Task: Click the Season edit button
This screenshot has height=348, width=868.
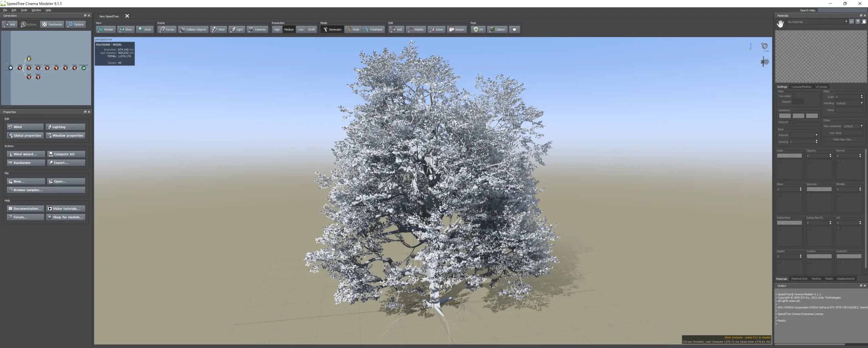Action: pos(457,29)
